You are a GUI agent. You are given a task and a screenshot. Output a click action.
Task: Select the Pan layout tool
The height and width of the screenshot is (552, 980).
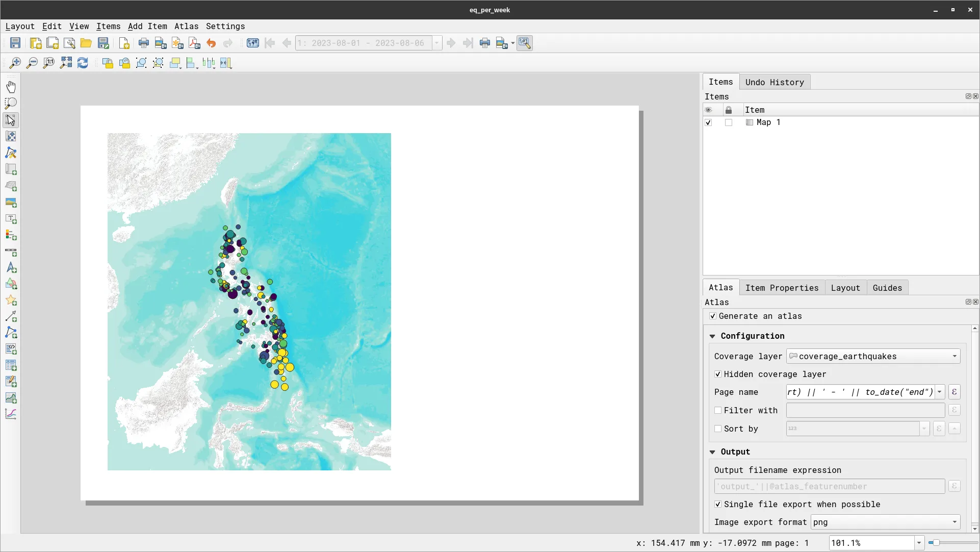(x=11, y=87)
